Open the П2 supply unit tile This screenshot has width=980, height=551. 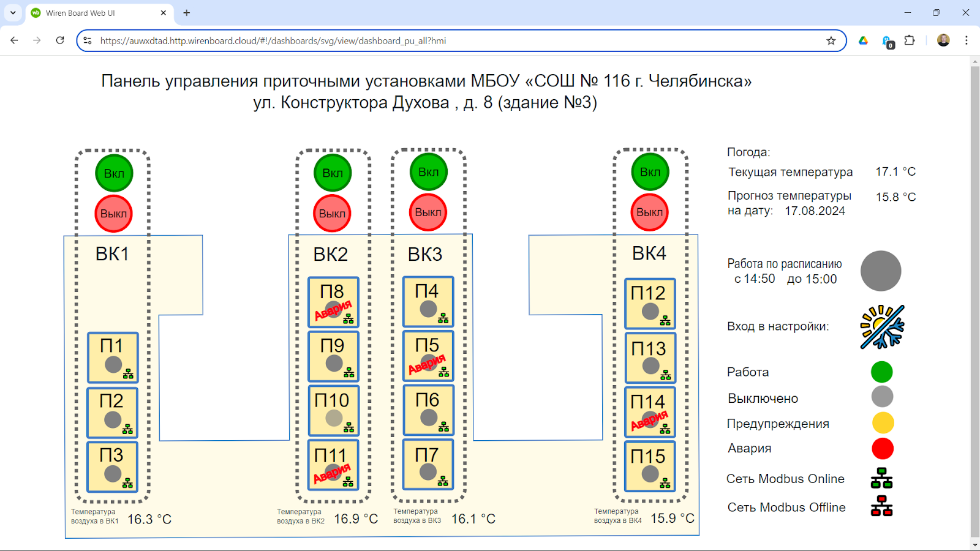click(112, 413)
